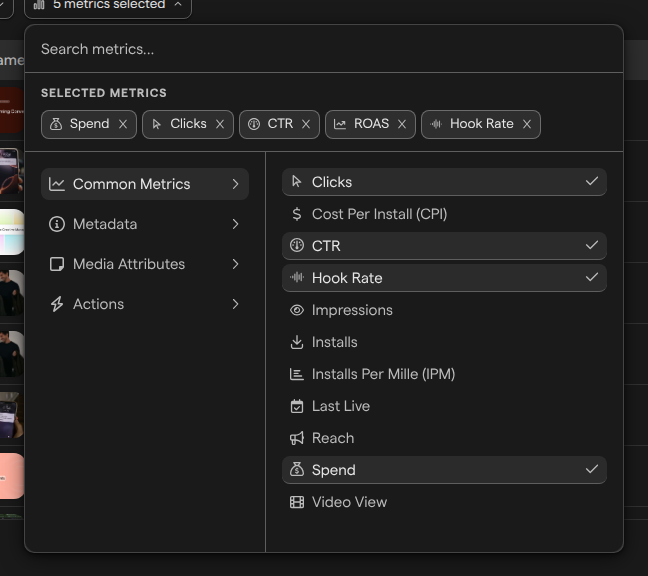Uncheck the Hook Rate metric checkmark
The image size is (648, 576).
pyautogui.click(x=592, y=277)
